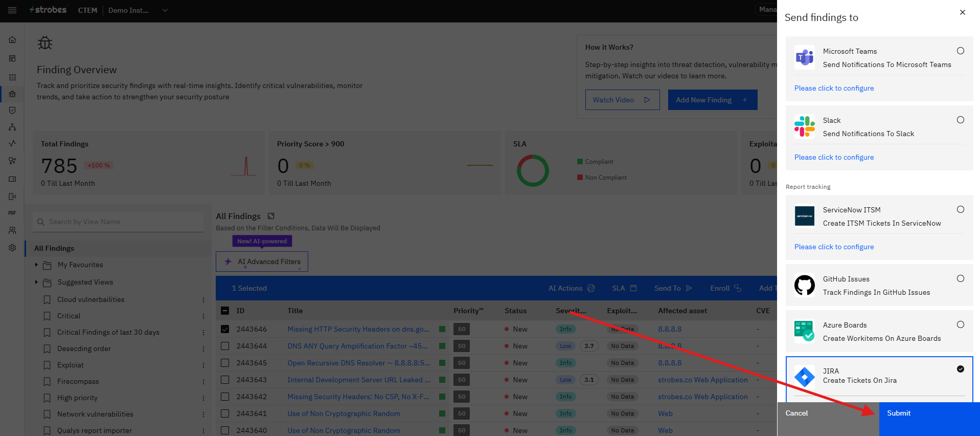Click Please click to configure under Microsoft Teams

tap(834, 88)
